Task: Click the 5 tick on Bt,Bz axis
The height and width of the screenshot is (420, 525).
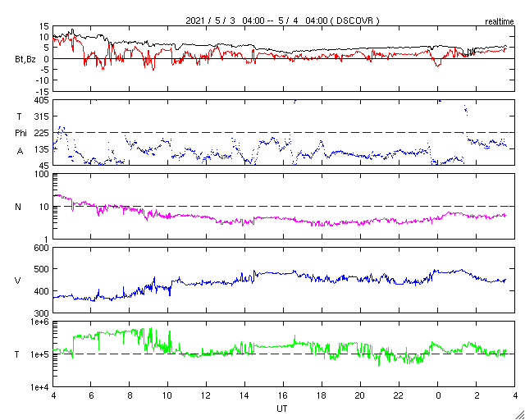Action: click(46, 48)
